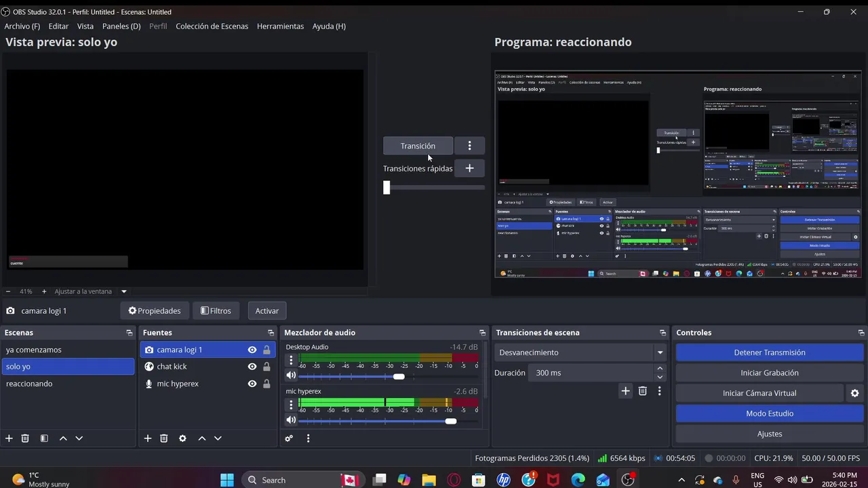The width and height of the screenshot is (868, 488).
Task: Add a quick transition with plus button
Action: pyautogui.click(x=469, y=168)
